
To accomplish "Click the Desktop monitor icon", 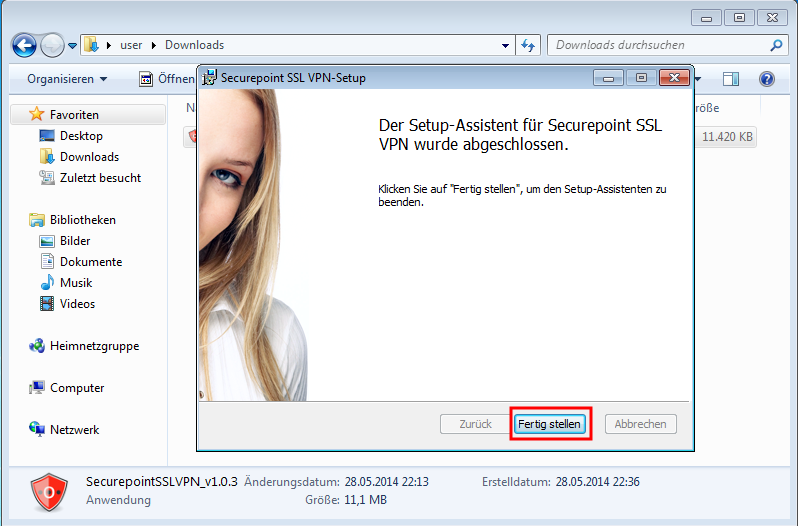I will (47, 136).
